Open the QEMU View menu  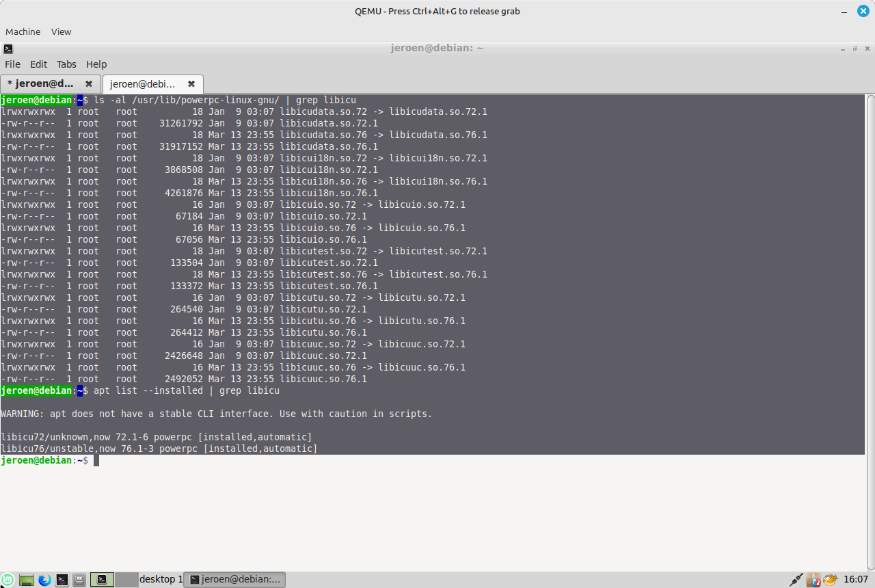point(61,31)
